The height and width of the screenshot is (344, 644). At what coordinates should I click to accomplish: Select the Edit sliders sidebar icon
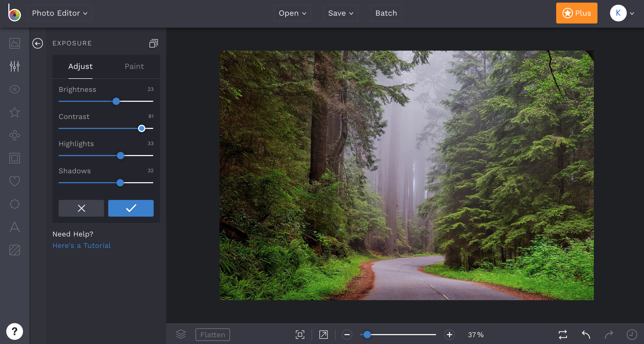(15, 66)
